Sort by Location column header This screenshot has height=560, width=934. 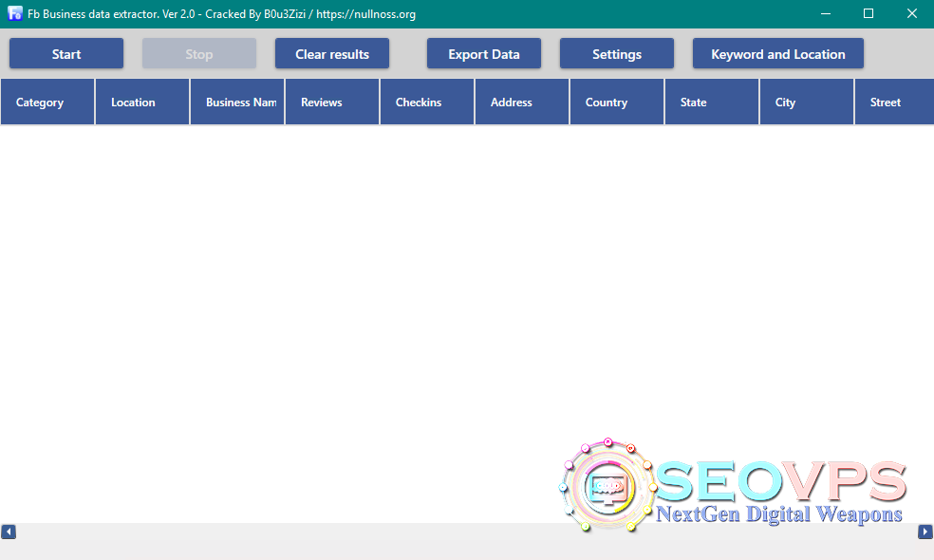[x=142, y=102]
